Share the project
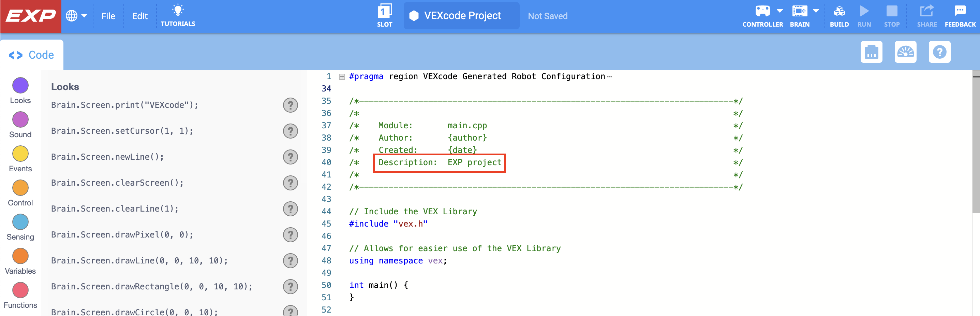Viewport: 980px width, 316px height. 927,15
